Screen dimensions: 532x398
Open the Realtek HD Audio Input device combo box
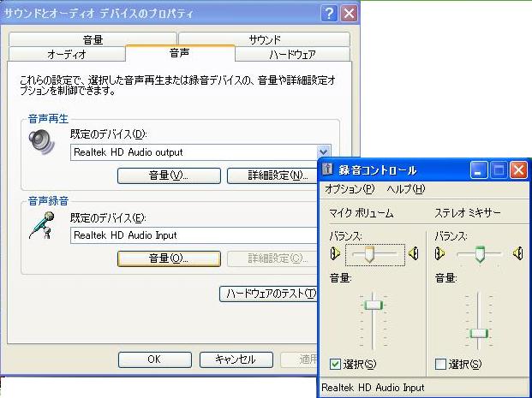pyautogui.click(x=194, y=235)
